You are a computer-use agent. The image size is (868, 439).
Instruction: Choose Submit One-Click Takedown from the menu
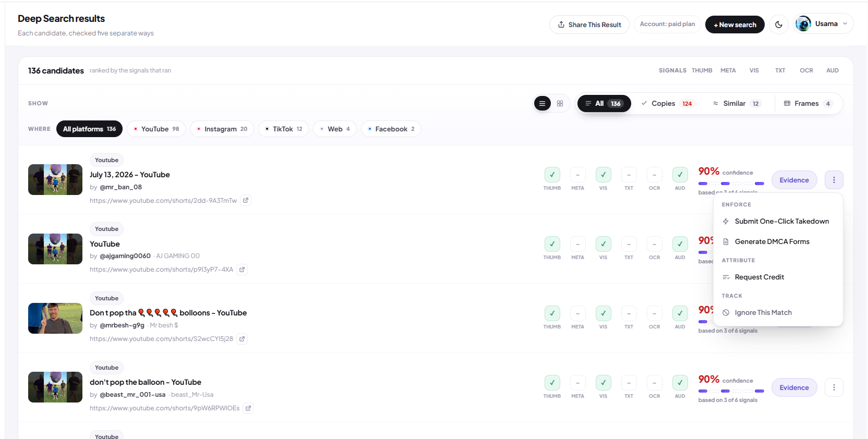pos(778,222)
